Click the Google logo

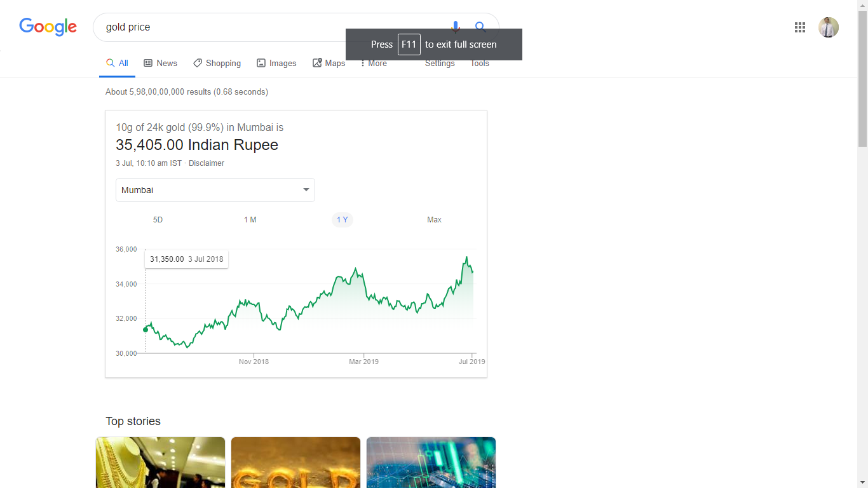pyautogui.click(x=48, y=27)
